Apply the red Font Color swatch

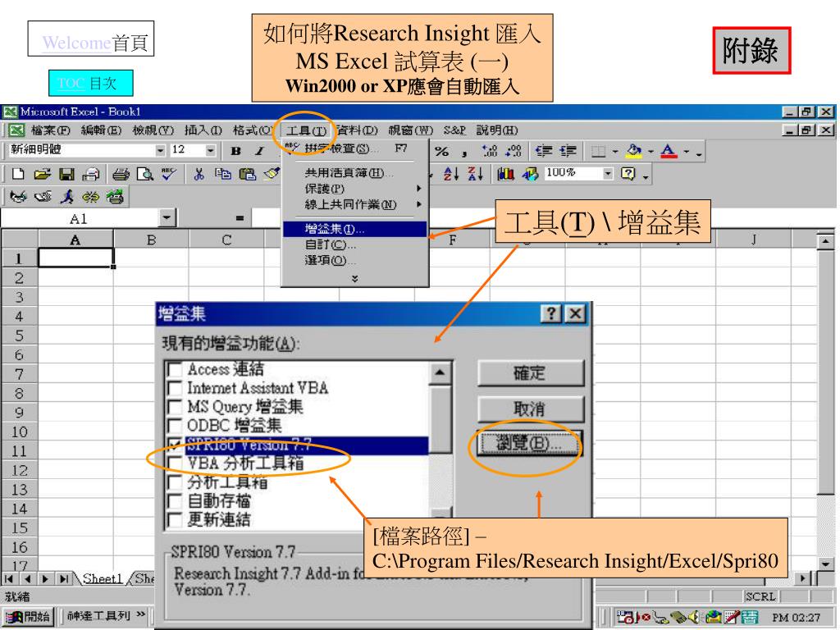[669, 152]
